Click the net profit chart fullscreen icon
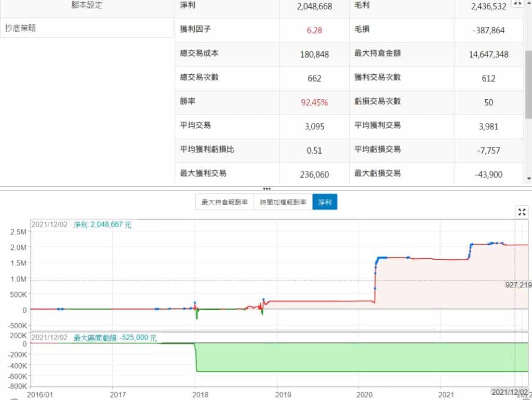This screenshot has height=400, width=532. pyautogui.click(x=522, y=211)
